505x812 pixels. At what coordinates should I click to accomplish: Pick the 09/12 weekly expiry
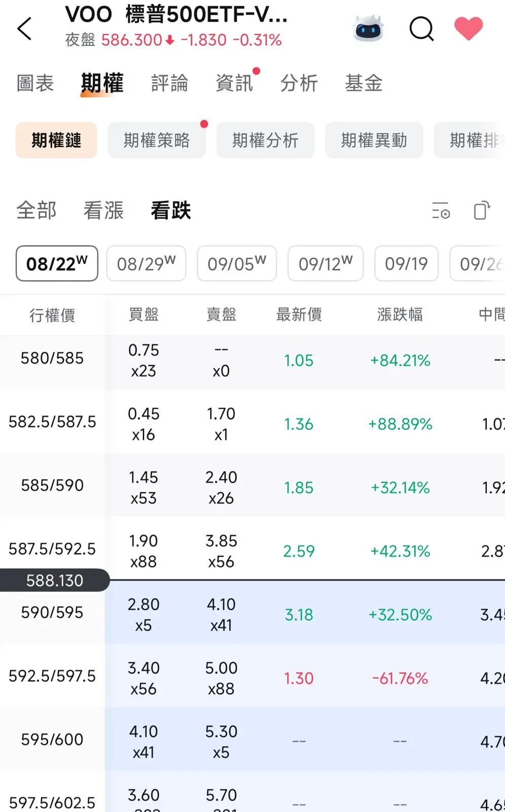click(x=326, y=263)
